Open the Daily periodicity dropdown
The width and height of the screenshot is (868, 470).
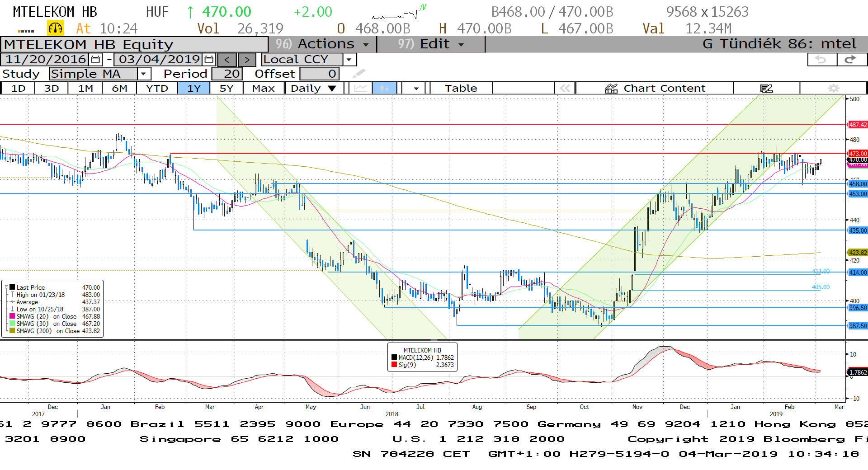[314, 88]
